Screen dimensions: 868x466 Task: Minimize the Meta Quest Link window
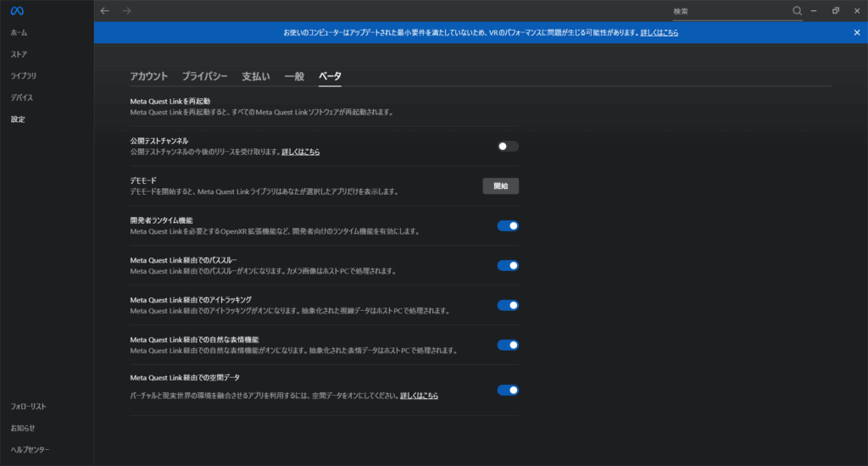[x=814, y=10]
